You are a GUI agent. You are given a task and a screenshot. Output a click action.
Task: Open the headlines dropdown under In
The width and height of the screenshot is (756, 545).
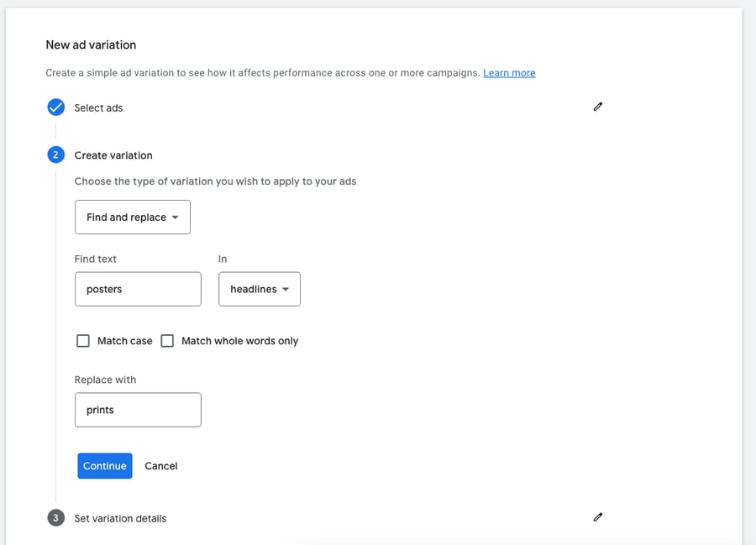point(259,289)
